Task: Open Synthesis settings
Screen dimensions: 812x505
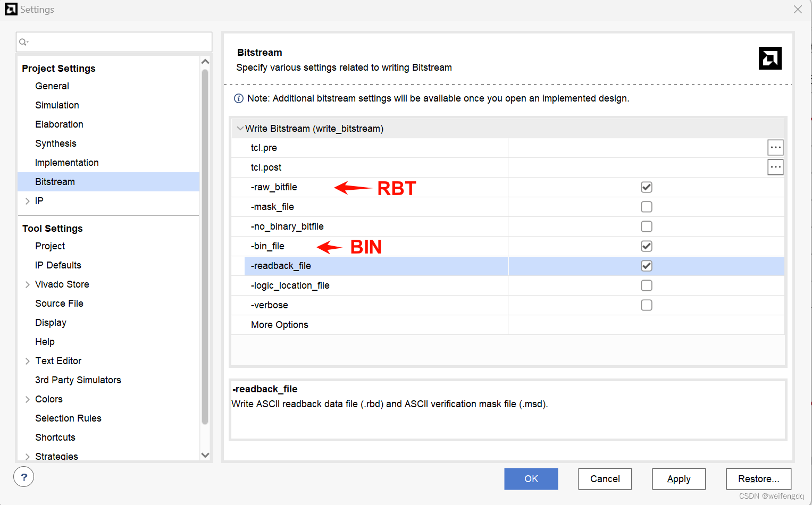Action: point(56,144)
